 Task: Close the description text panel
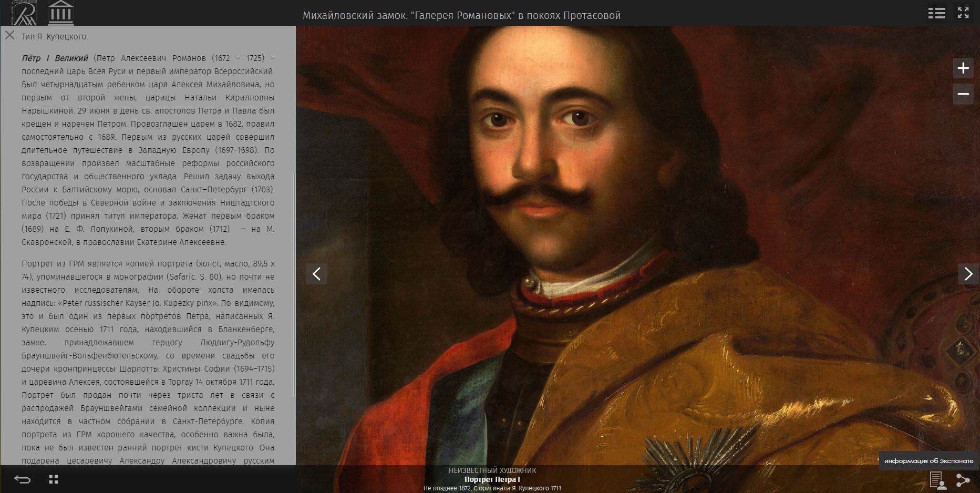point(9,35)
